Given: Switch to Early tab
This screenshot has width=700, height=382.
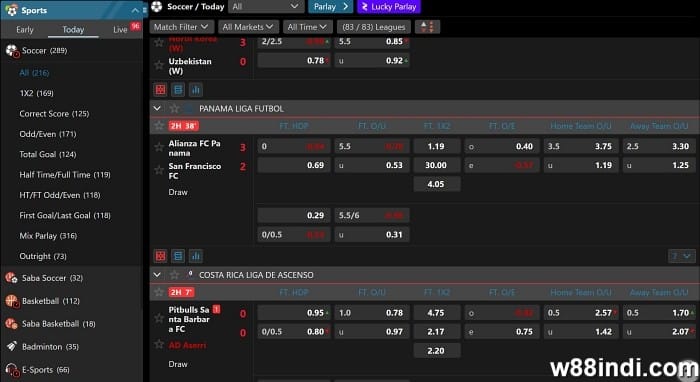Looking at the screenshot, I should [x=25, y=30].
